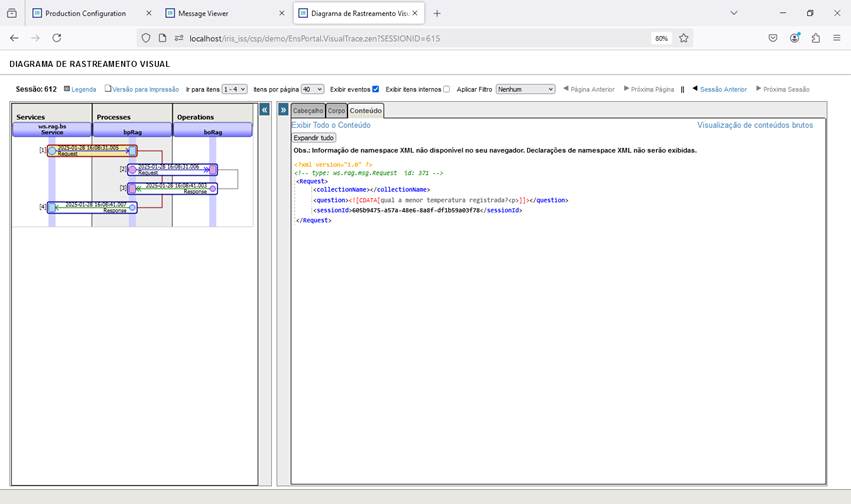
Task: Reload the page with the refresh icon
Action: [57, 38]
